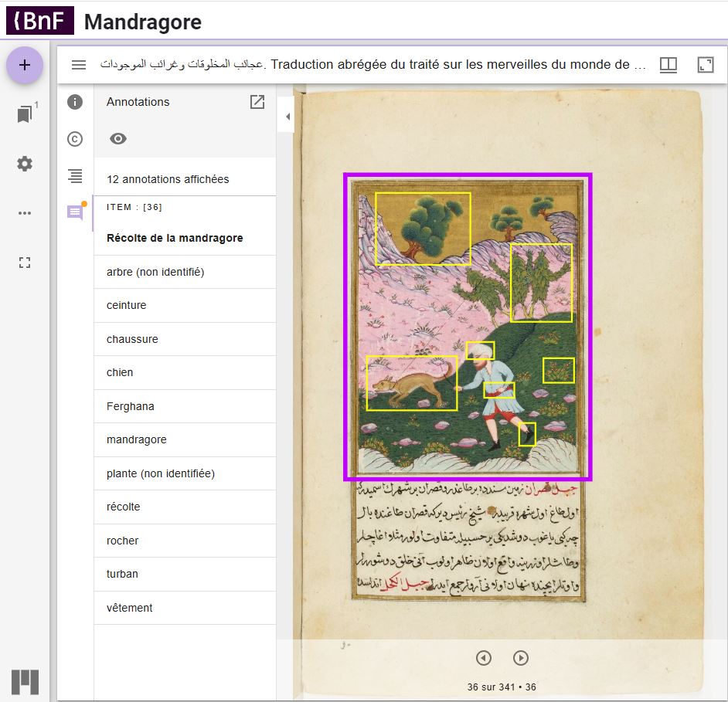The height and width of the screenshot is (702, 728).
Task: Toggle the window sidebar hamburger menu
Action: pyautogui.click(x=79, y=65)
